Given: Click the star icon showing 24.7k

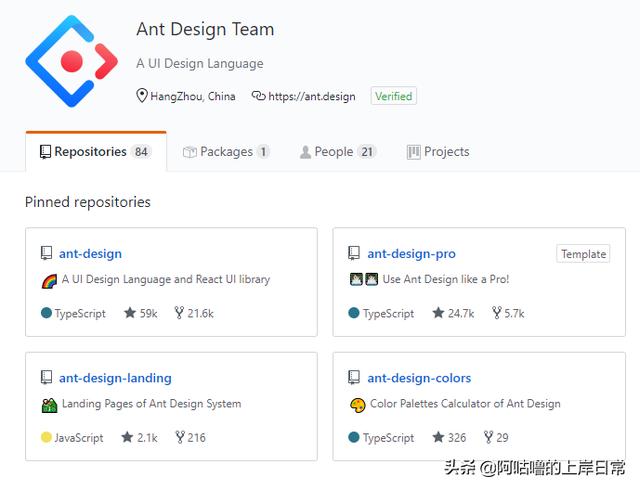Looking at the screenshot, I should 438,313.
